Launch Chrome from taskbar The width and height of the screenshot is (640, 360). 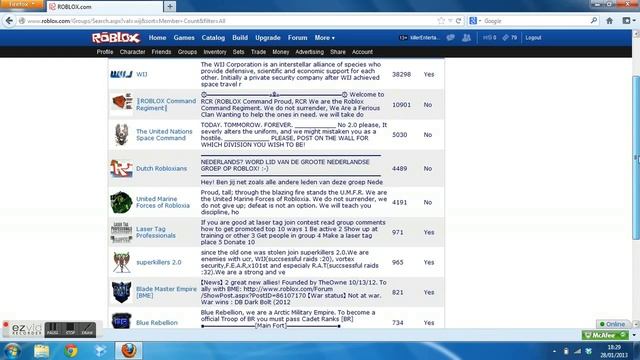click(x=71, y=351)
